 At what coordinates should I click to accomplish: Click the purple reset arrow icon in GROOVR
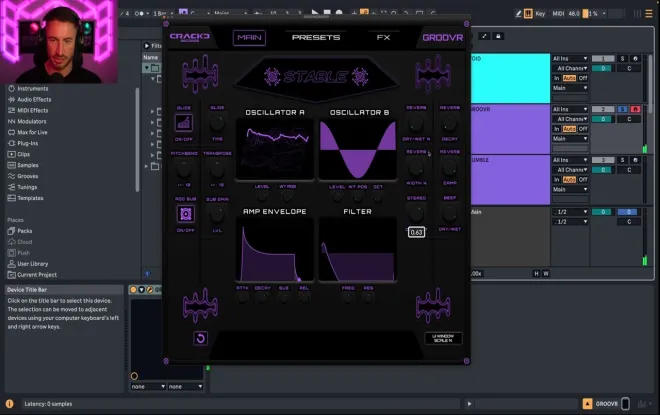coord(201,338)
